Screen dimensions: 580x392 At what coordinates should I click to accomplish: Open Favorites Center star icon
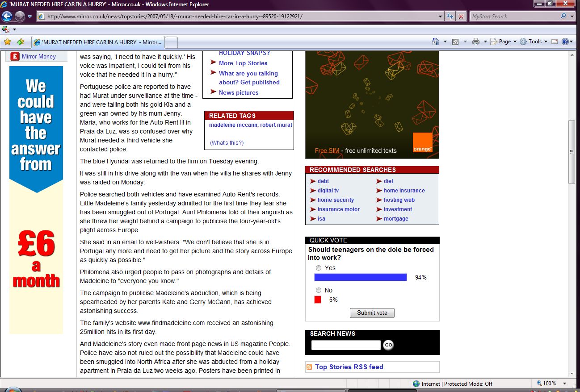click(x=7, y=42)
